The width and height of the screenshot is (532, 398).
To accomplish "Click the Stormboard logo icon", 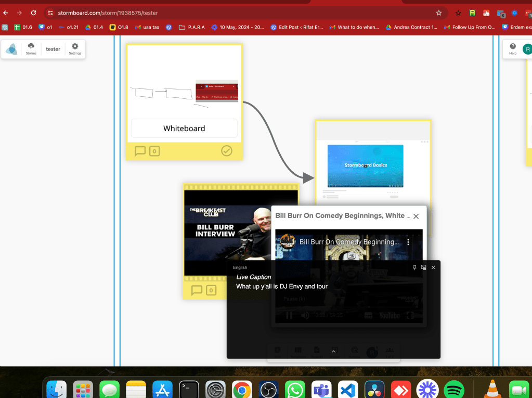I will (11, 49).
